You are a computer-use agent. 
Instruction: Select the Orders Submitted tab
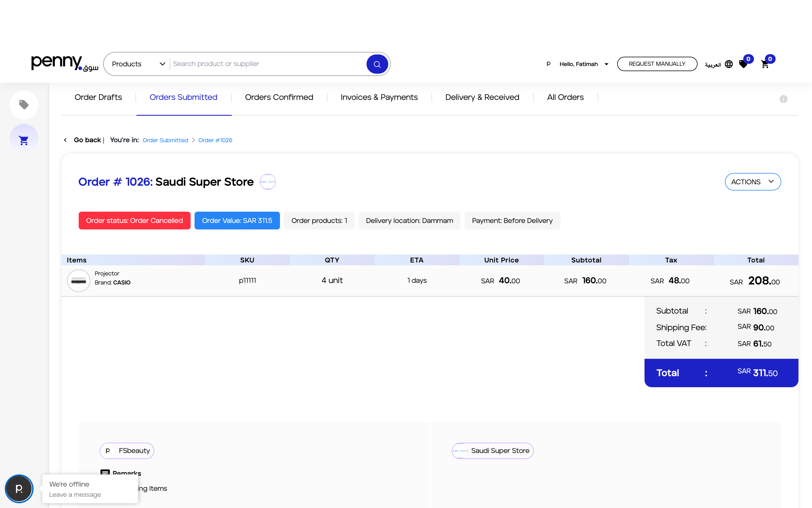click(184, 97)
